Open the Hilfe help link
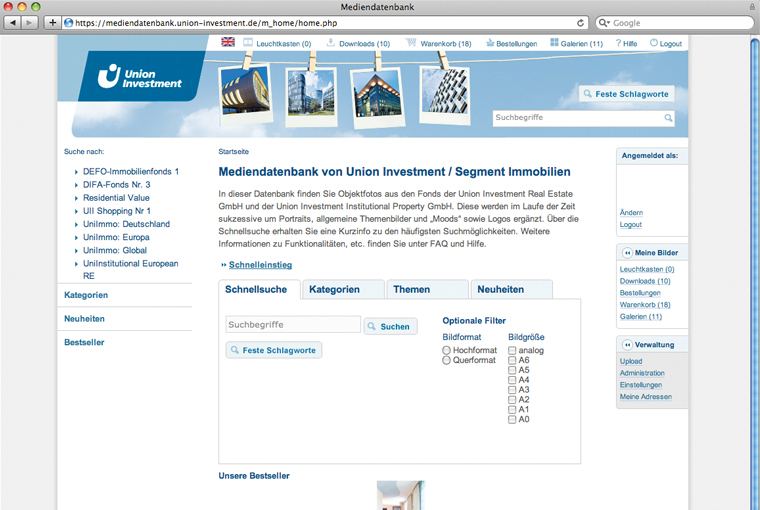The height and width of the screenshot is (510, 760). 626,44
